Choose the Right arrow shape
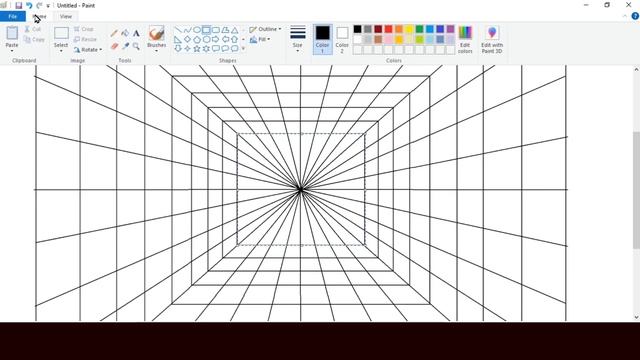The image size is (640, 360). 216,39
